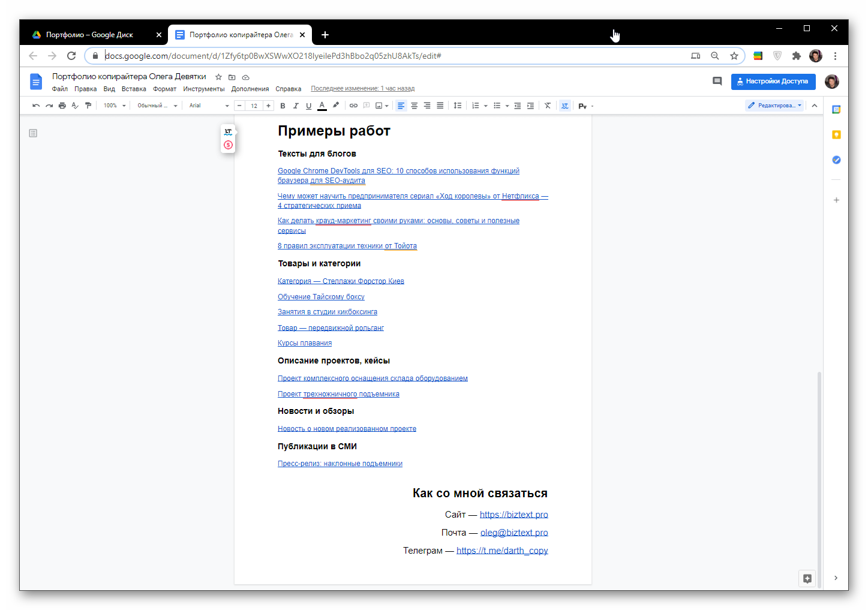Open the text color picker
The height and width of the screenshot is (610, 868).
coord(322,106)
